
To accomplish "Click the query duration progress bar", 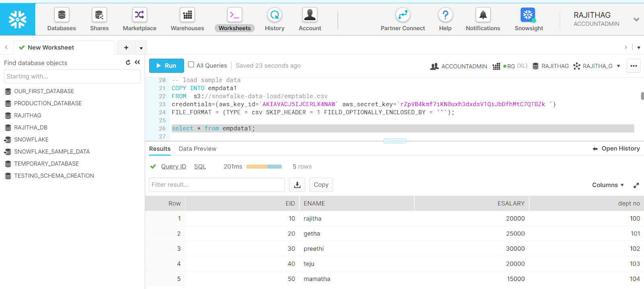I will click(x=264, y=166).
